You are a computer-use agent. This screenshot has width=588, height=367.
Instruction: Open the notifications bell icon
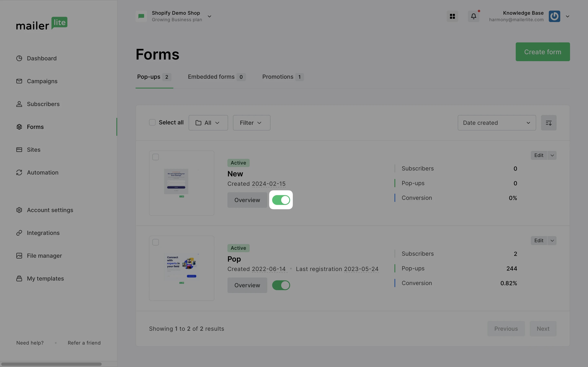(473, 16)
